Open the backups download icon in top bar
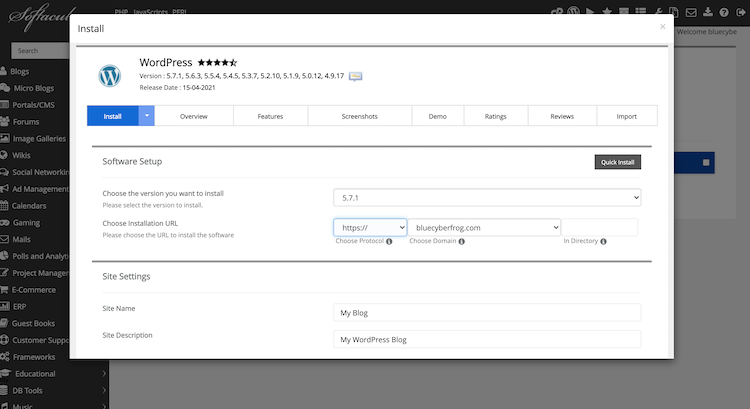The image size is (750, 409). click(707, 12)
